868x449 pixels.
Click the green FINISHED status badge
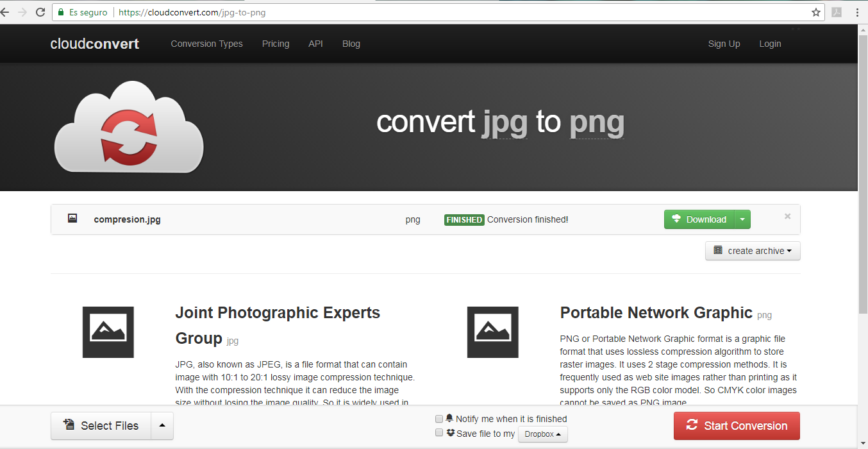464,219
